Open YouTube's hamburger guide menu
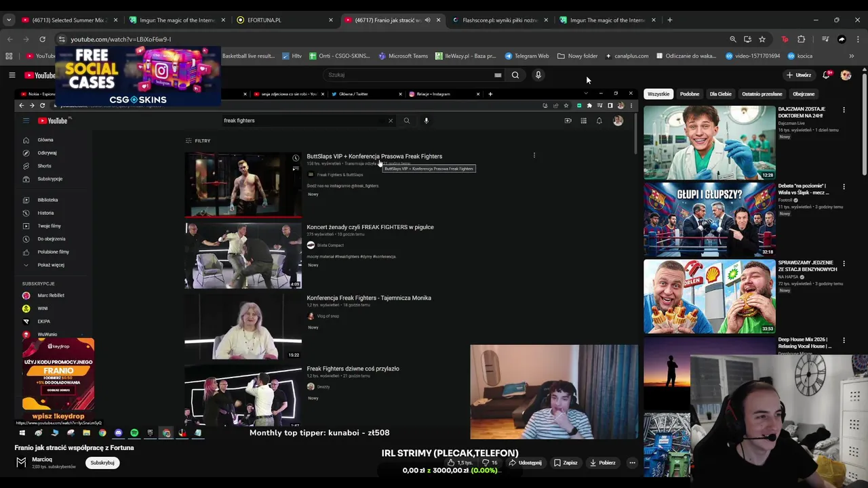The image size is (868, 488). (x=12, y=75)
